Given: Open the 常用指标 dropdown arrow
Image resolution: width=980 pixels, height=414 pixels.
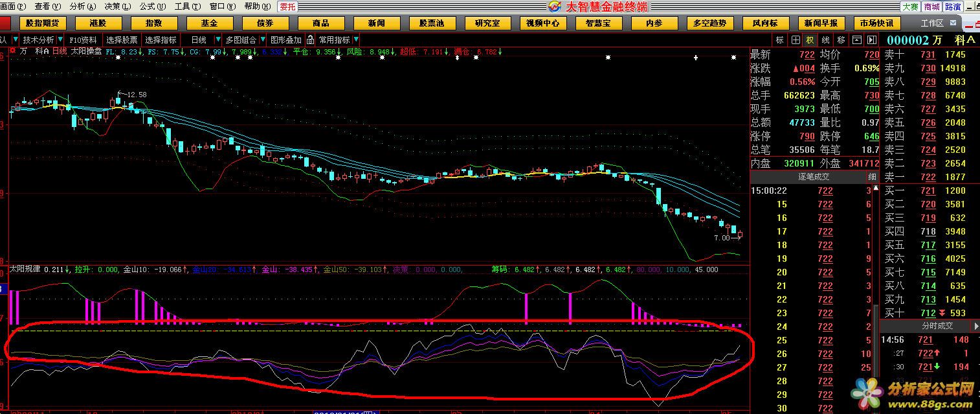Looking at the screenshot, I should 355,40.
